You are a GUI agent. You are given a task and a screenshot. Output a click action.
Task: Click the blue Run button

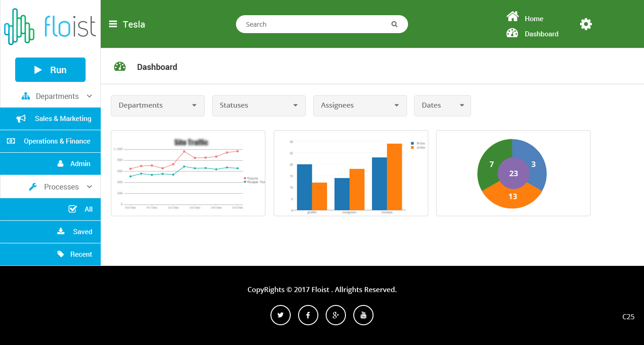point(50,70)
